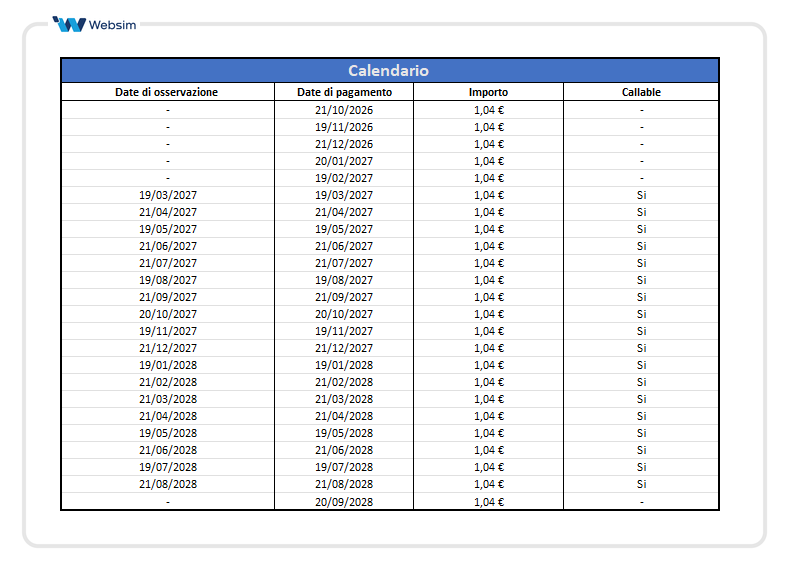Click payment date 19/05/2027 in second column

[344, 229]
